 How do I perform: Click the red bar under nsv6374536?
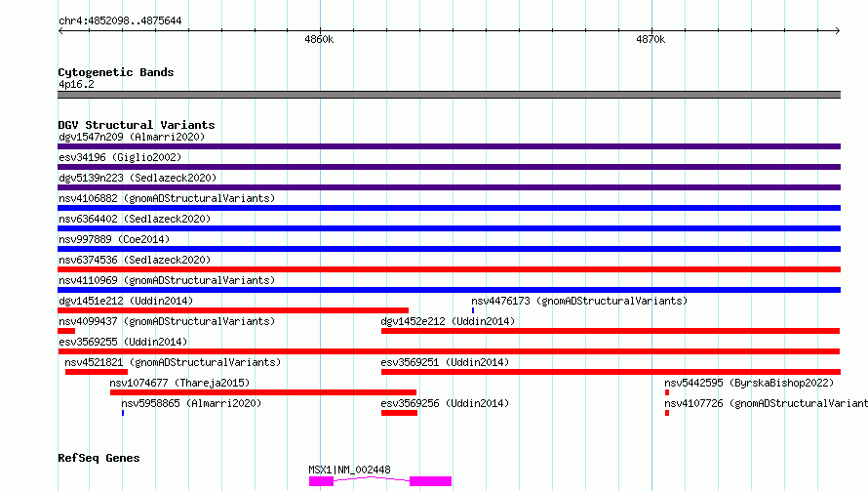coord(449,269)
